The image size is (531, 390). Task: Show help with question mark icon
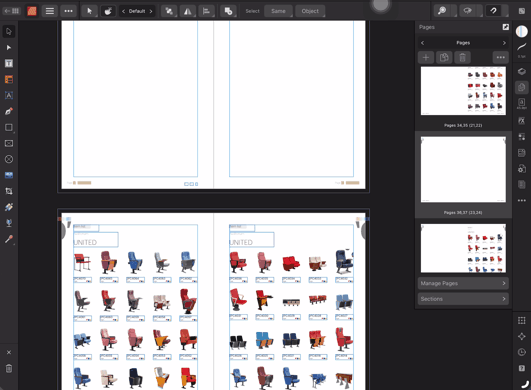[x=522, y=368]
